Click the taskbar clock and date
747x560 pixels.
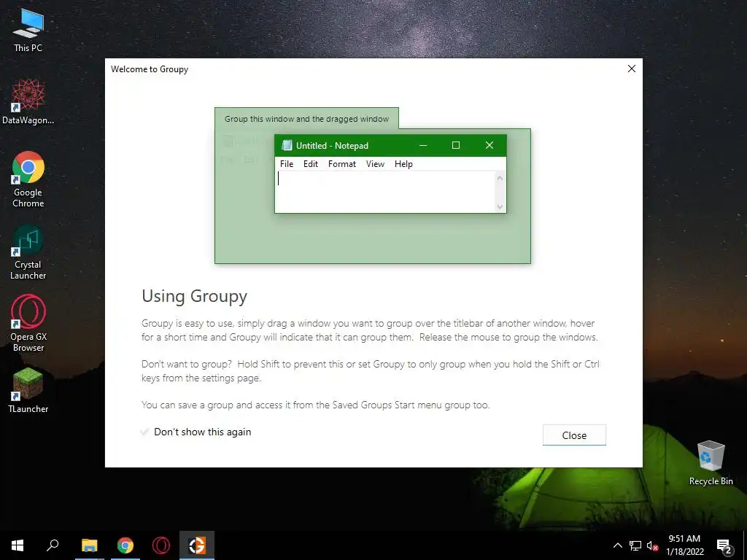coord(684,545)
